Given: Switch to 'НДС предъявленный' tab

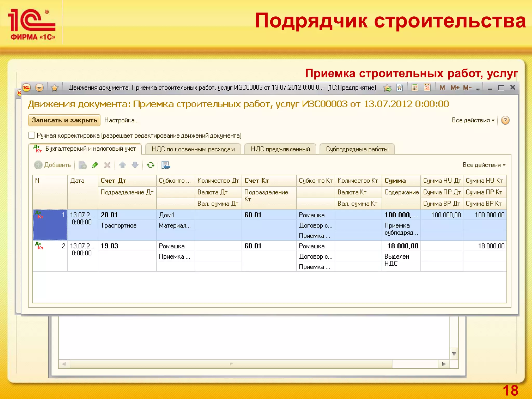Looking at the screenshot, I should (280, 149).
